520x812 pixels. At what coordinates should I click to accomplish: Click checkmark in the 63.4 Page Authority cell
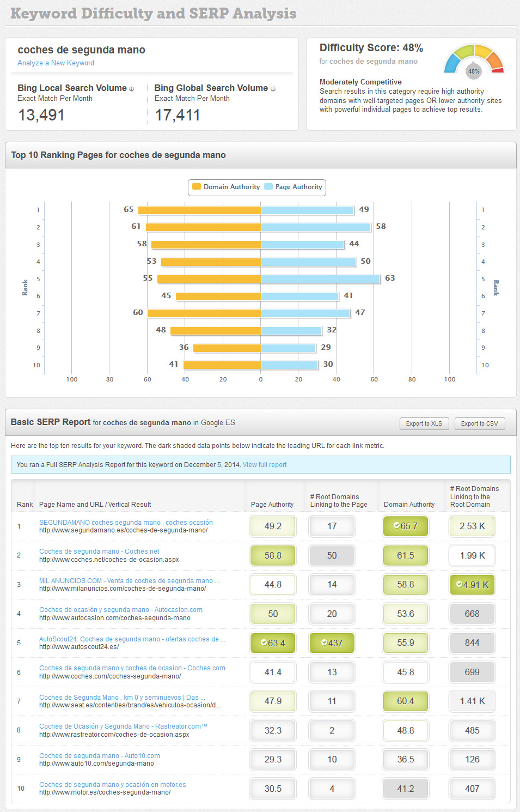pos(264,643)
